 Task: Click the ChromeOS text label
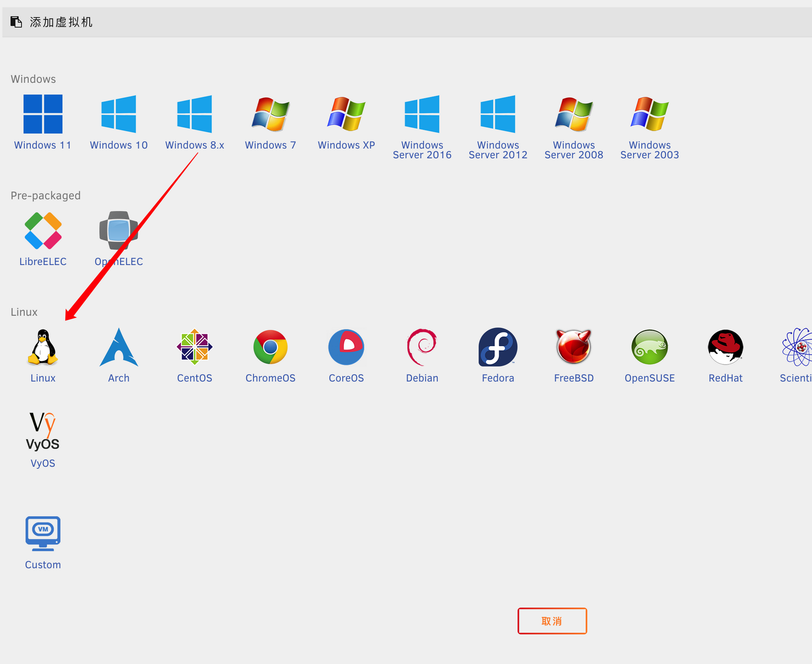[x=270, y=378]
